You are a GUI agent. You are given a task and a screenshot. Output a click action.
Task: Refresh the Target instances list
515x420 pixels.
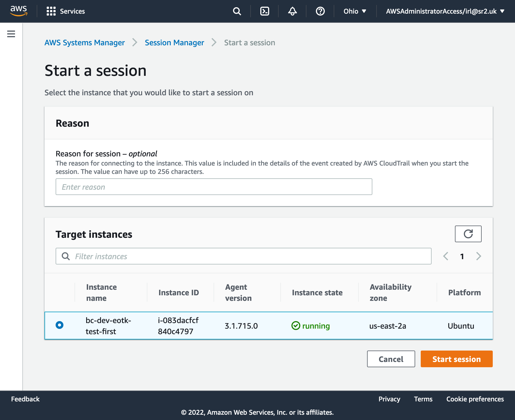point(468,234)
